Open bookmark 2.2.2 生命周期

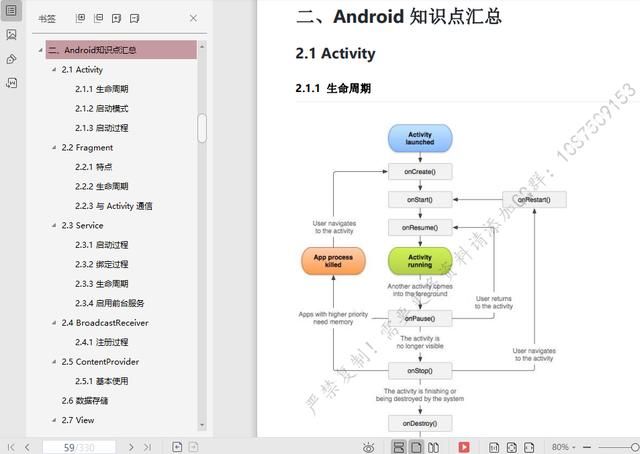click(x=102, y=187)
